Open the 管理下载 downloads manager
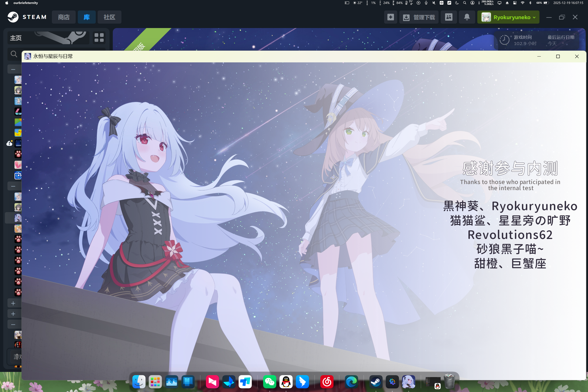 [418, 17]
